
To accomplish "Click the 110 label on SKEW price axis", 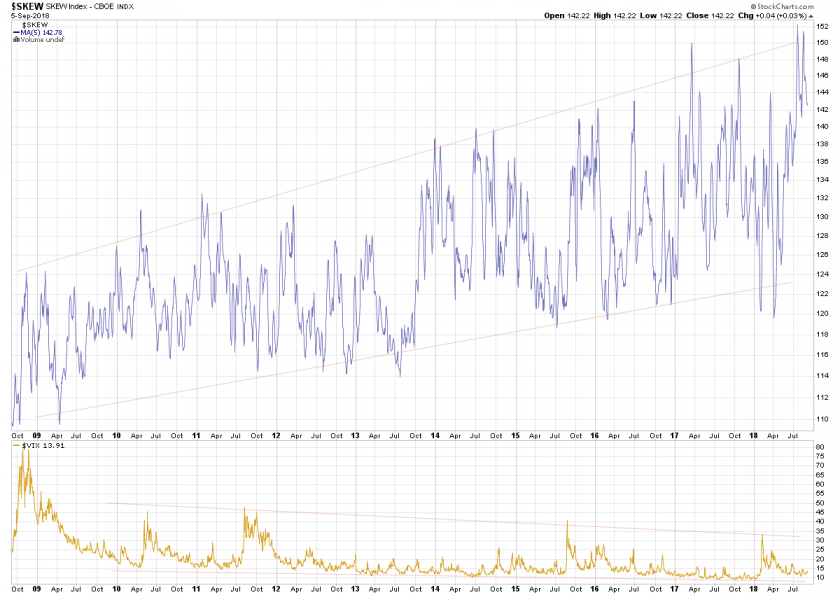I will tap(822, 419).
